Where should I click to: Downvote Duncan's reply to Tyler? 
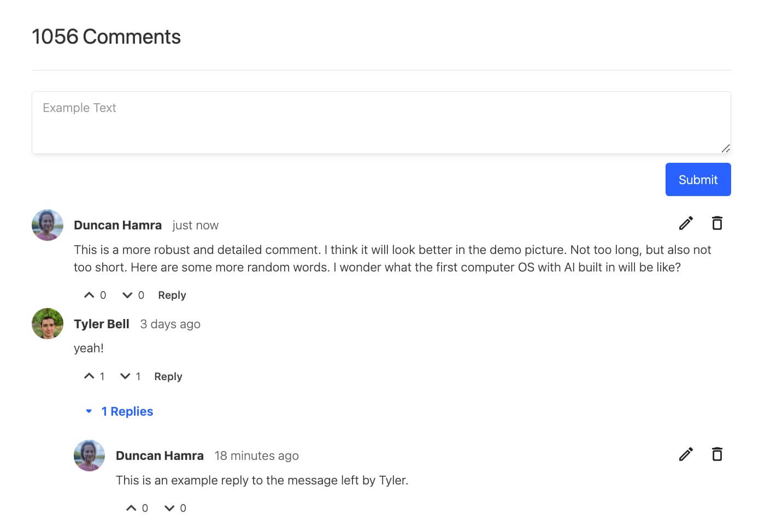169,509
